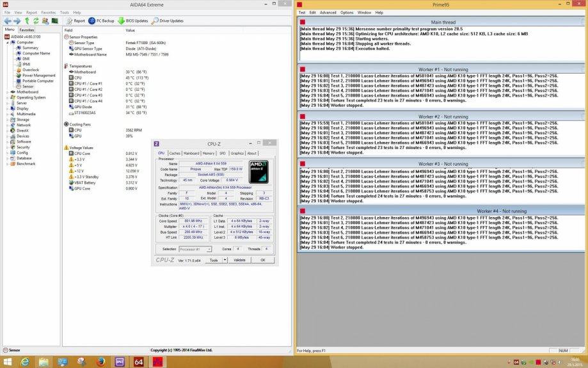This screenshot has width=588, height=368.
Task: Click the Main thread window icon
Action: (303, 22)
